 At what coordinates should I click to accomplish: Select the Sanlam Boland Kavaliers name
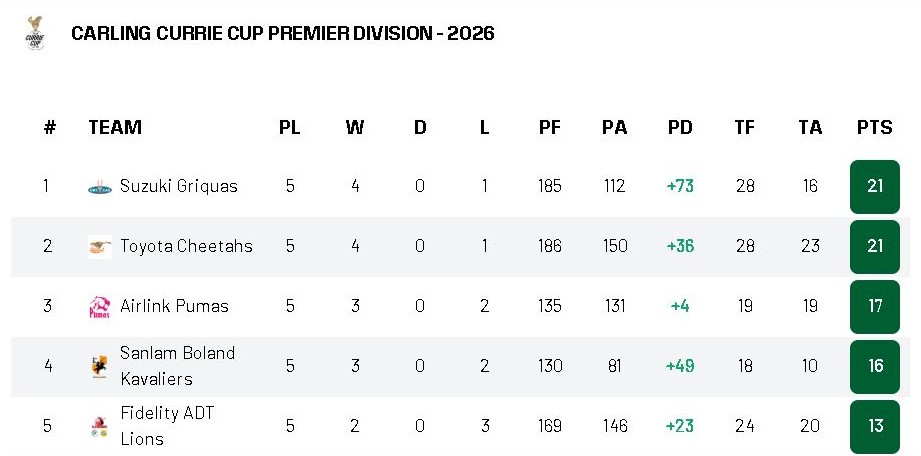pos(177,366)
